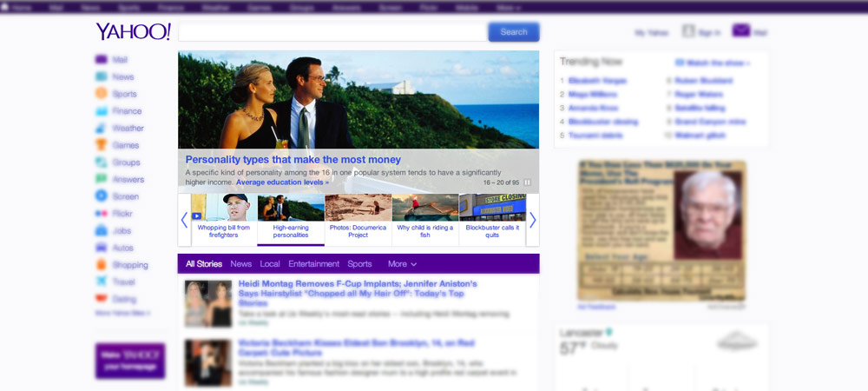Click trending topic Amanda Knox
The image size is (868, 391).
point(594,108)
